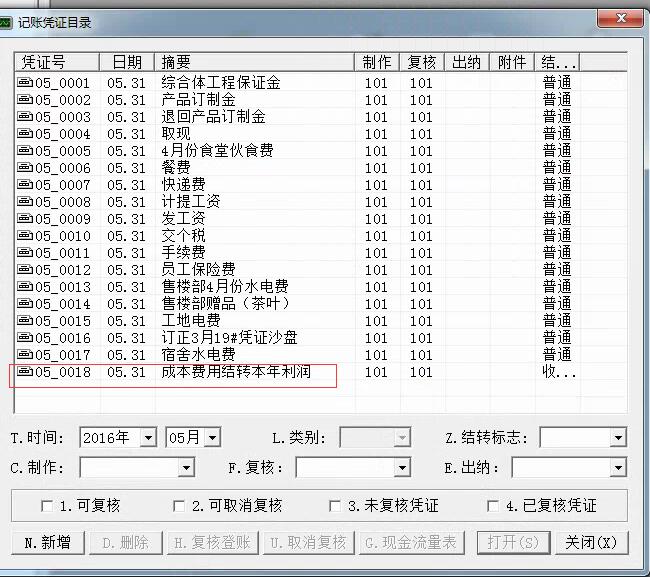Click icon next to voucher 05_0013
650x577 pixels.
25,287
